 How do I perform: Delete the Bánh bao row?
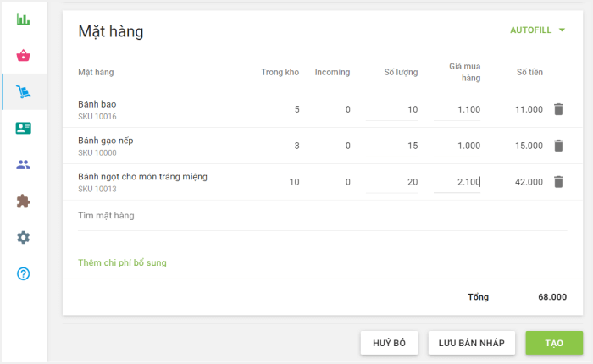558,109
